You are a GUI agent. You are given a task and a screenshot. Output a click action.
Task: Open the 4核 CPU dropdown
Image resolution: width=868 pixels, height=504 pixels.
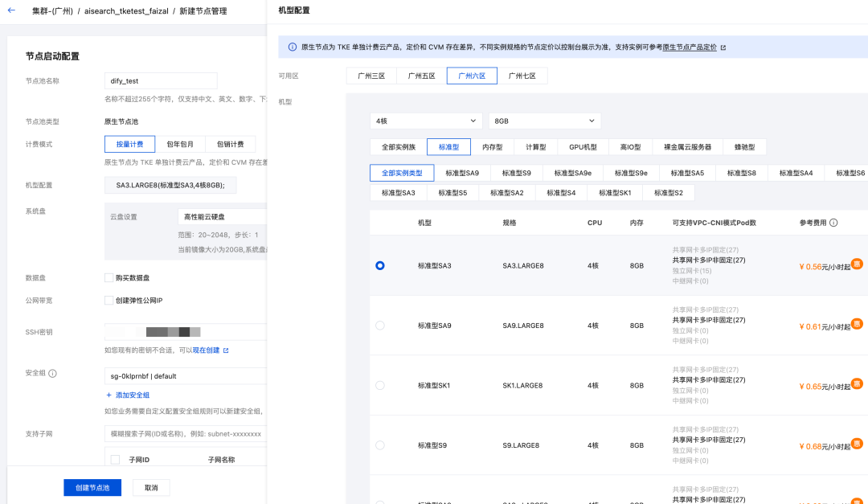(x=426, y=120)
